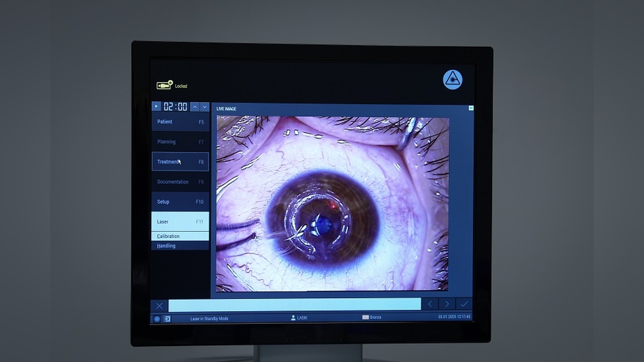
Task: Click the Locked status text
Action: tap(181, 86)
